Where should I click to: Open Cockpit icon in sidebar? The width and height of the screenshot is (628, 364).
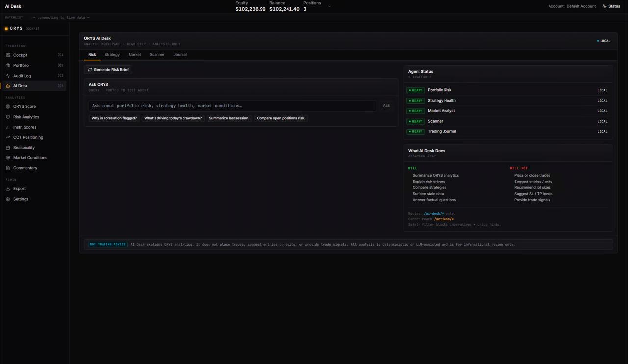point(8,55)
